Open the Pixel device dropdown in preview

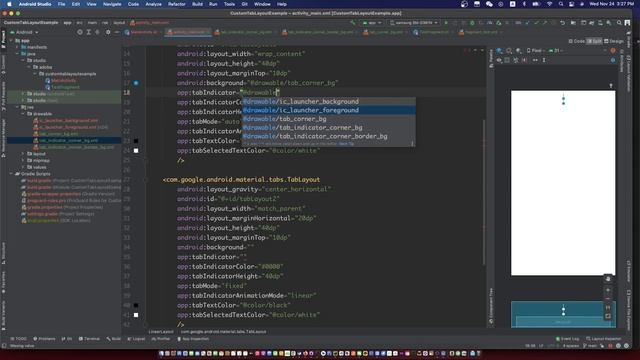pos(536,51)
